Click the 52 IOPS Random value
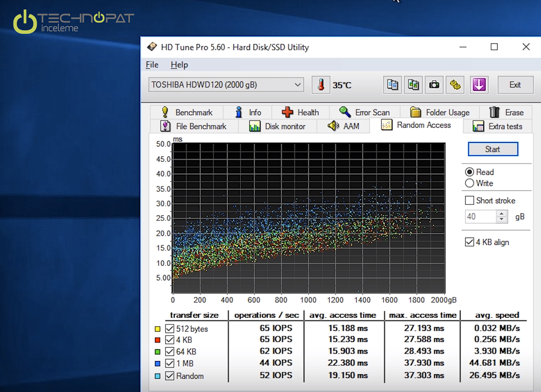 click(276, 375)
